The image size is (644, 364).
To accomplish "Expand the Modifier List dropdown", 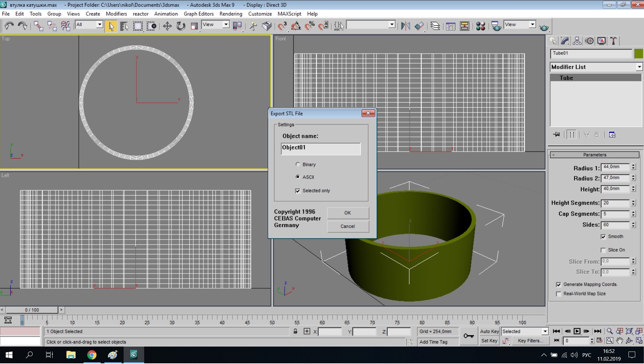I will point(639,67).
